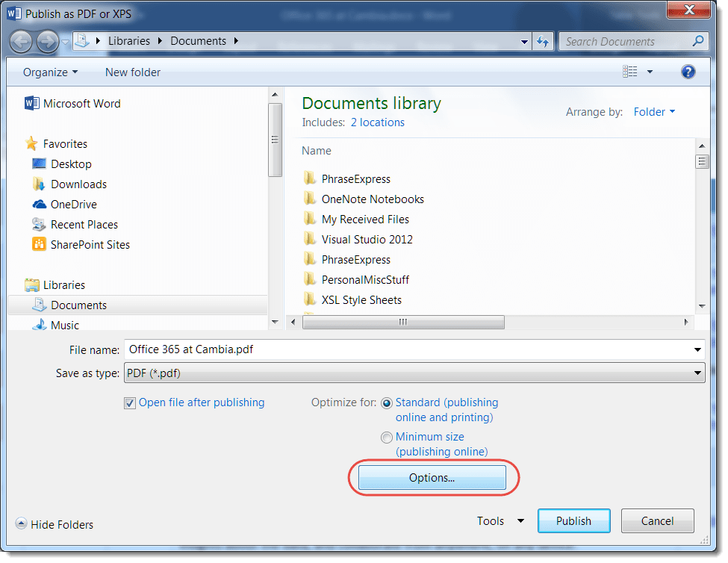
Task: Click the Refresh icon beside the address bar
Action: [x=543, y=41]
